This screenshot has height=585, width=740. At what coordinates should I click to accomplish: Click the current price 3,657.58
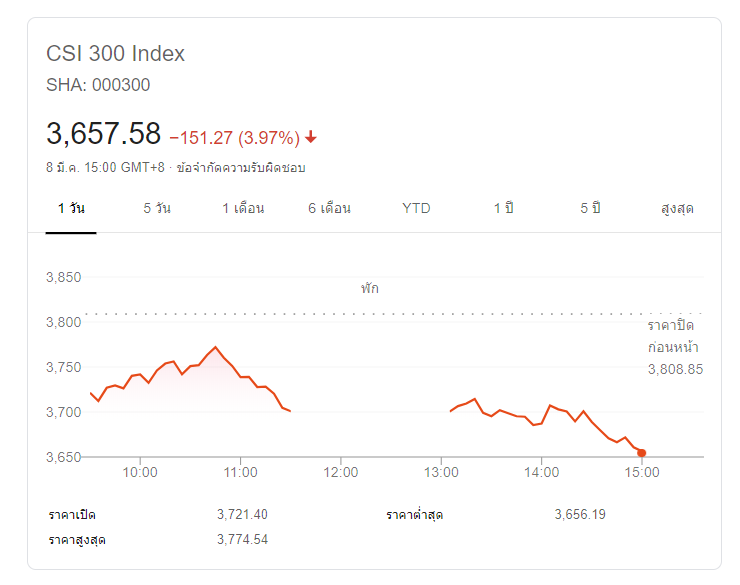pyautogui.click(x=103, y=134)
